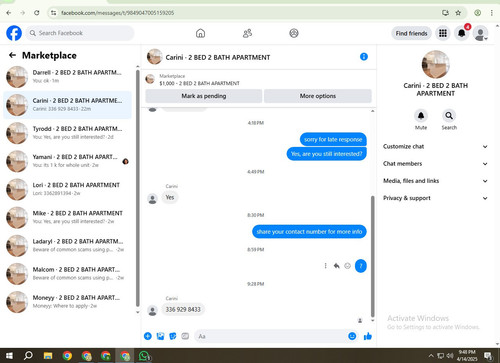Click the conversation list scrollbar

[137, 188]
